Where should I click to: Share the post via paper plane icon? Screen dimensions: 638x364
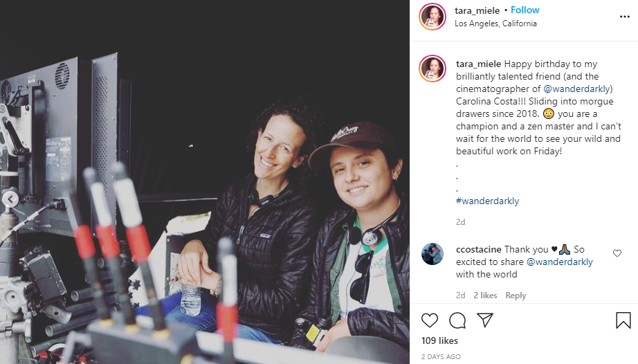click(x=485, y=320)
